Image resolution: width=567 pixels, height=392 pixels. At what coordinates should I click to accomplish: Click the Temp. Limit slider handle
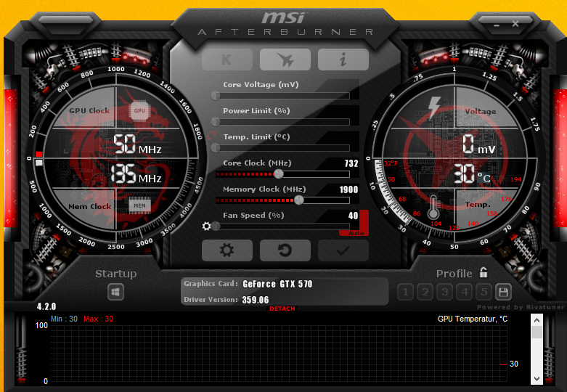(x=216, y=147)
